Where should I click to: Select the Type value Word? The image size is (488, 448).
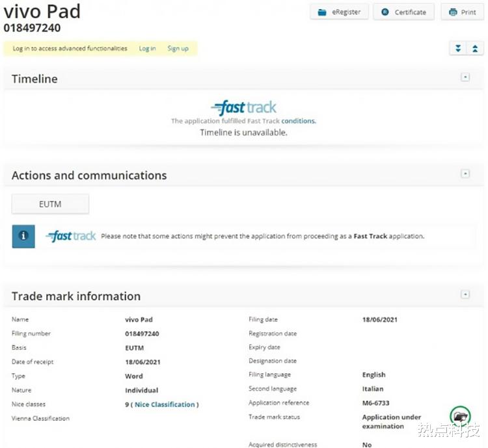tap(134, 376)
